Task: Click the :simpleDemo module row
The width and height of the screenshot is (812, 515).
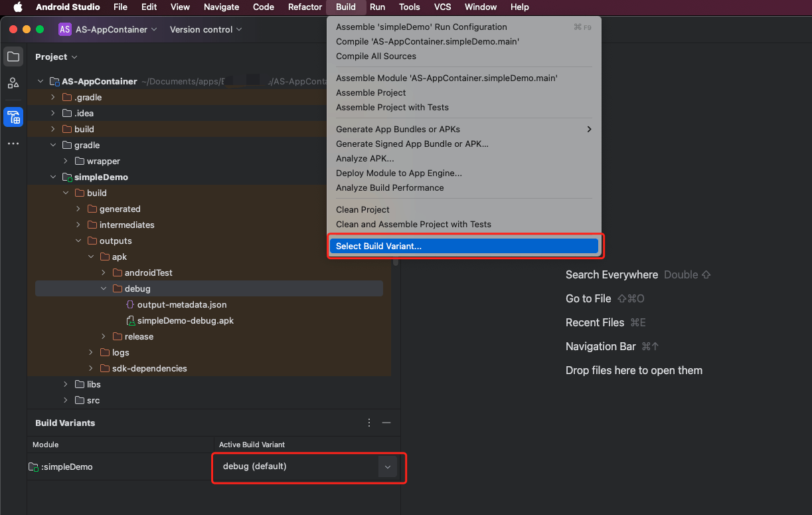Action: pos(66,467)
